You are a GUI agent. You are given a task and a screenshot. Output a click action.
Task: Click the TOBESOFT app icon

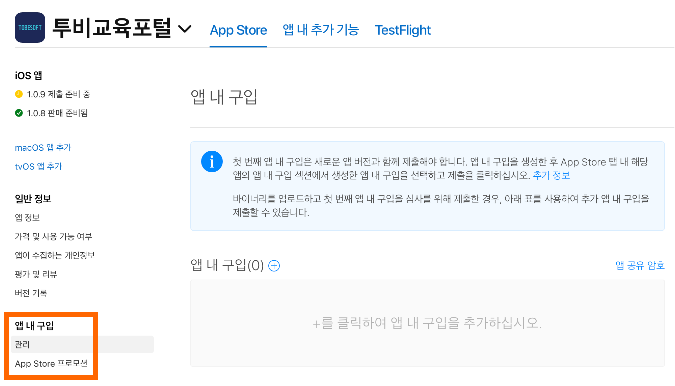click(30, 28)
